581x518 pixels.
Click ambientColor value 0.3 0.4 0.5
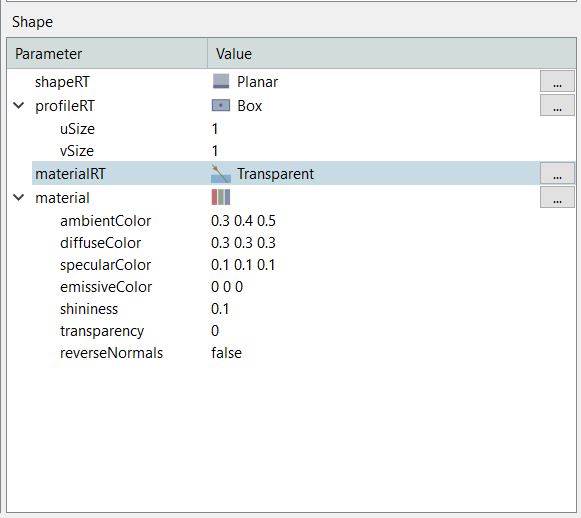[243, 221]
